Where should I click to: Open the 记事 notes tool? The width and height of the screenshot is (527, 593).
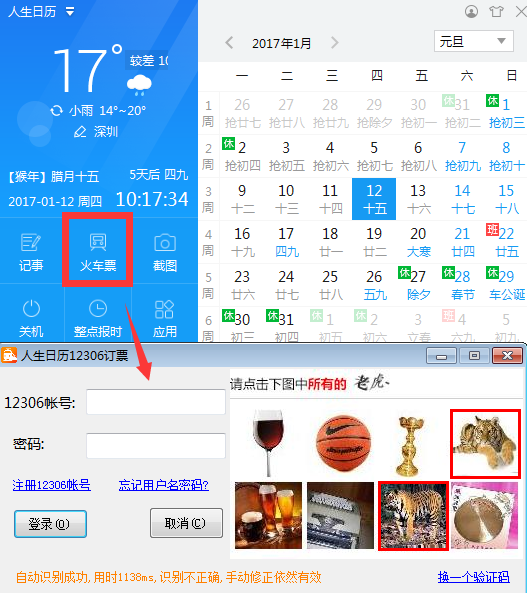tap(31, 252)
